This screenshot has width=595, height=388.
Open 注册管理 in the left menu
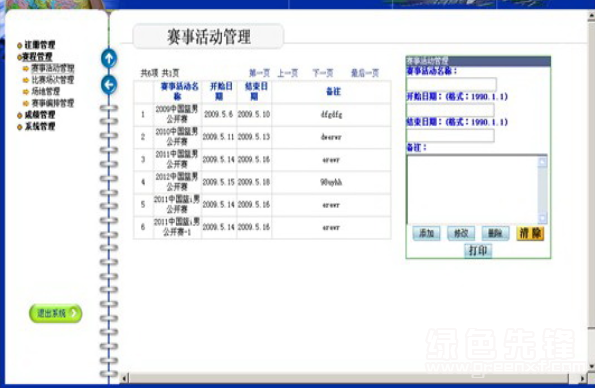coord(39,45)
